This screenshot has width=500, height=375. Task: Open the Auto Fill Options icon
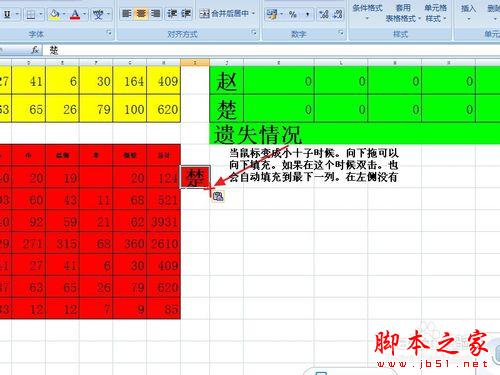pyautogui.click(x=218, y=196)
